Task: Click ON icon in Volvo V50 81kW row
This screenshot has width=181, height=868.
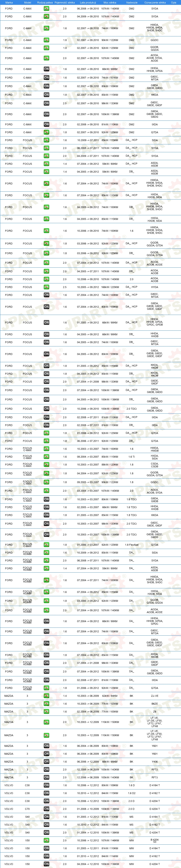Action: coord(47,849)
